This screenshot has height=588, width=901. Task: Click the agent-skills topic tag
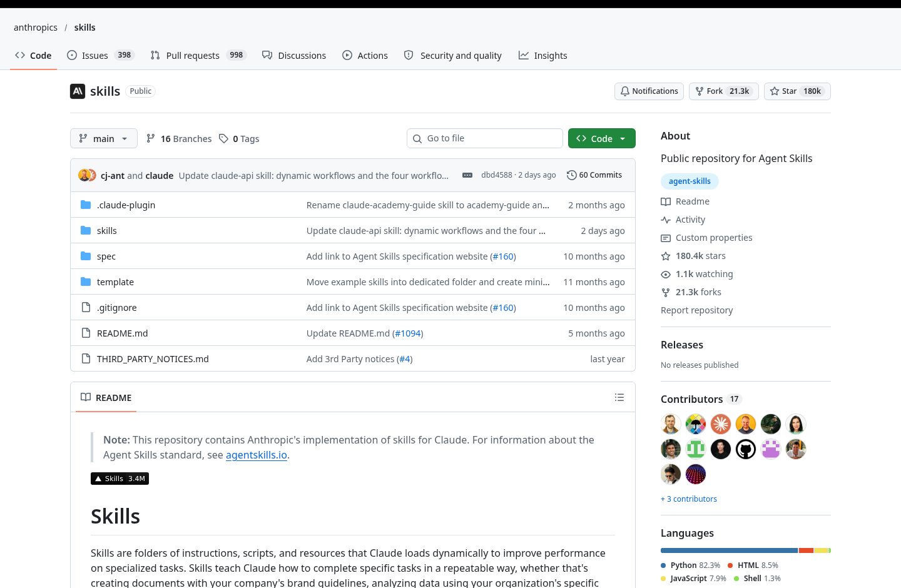pyautogui.click(x=690, y=181)
